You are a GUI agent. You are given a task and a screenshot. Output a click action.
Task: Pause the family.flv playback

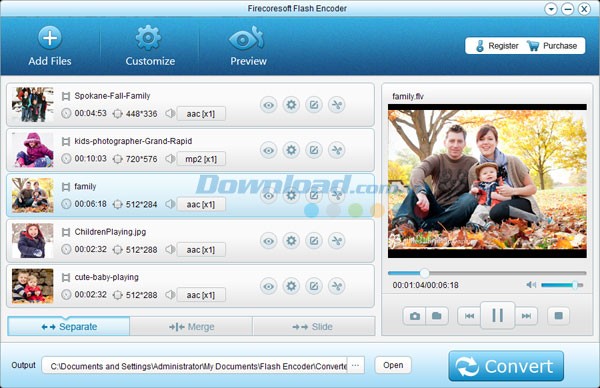pyautogui.click(x=497, y=316)
